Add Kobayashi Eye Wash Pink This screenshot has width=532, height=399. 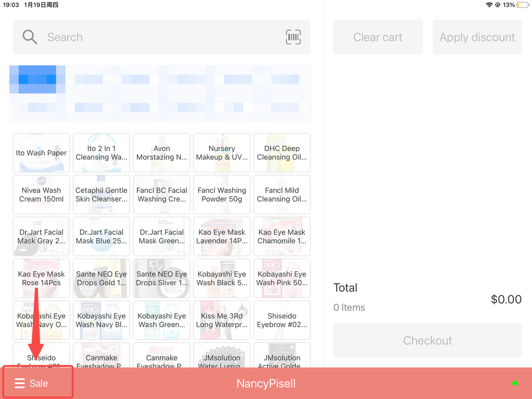(x=282, y=278)
